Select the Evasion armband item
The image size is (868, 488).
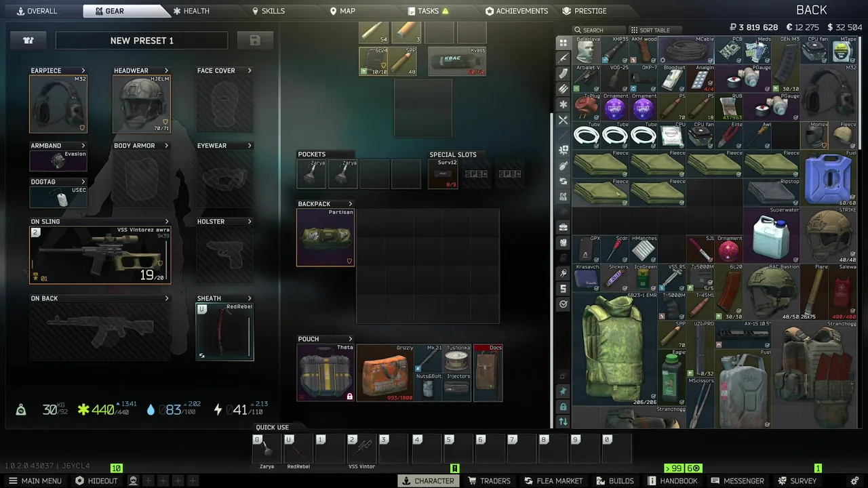point(58,161)
